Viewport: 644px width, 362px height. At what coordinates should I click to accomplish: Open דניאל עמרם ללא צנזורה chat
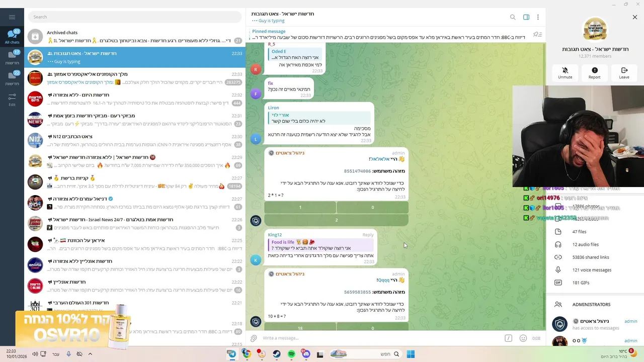coord(135,203)
